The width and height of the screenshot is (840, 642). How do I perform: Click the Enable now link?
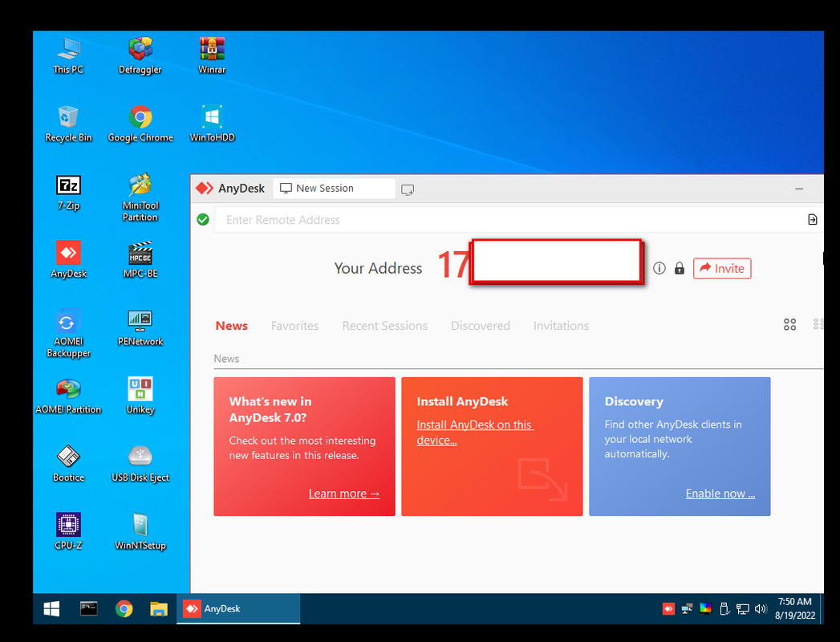pos(720,494)
